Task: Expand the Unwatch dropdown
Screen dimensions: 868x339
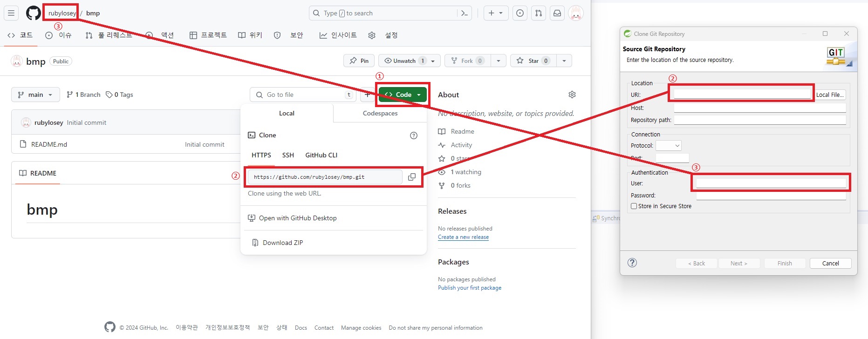Action: coord(433,61)
